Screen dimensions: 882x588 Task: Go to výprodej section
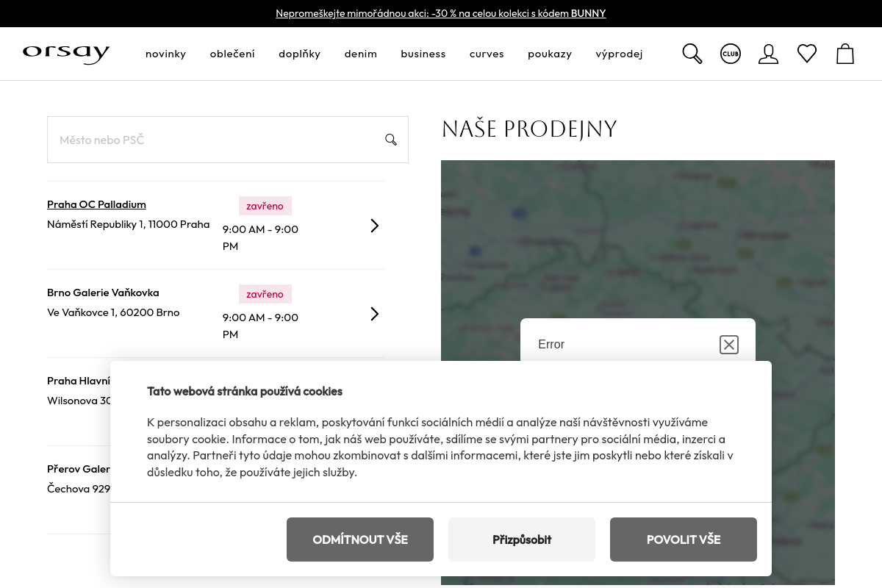click(619, 54)
